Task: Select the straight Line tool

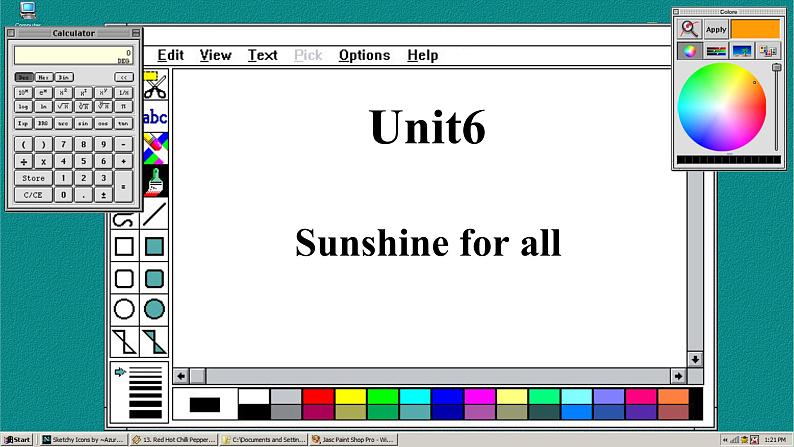Action: [155, 214]
